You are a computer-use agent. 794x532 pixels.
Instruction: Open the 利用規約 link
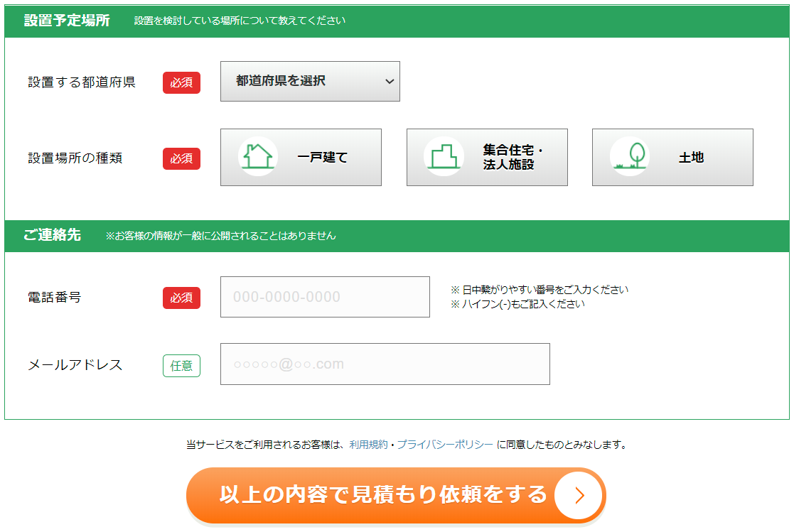point(368,445)
